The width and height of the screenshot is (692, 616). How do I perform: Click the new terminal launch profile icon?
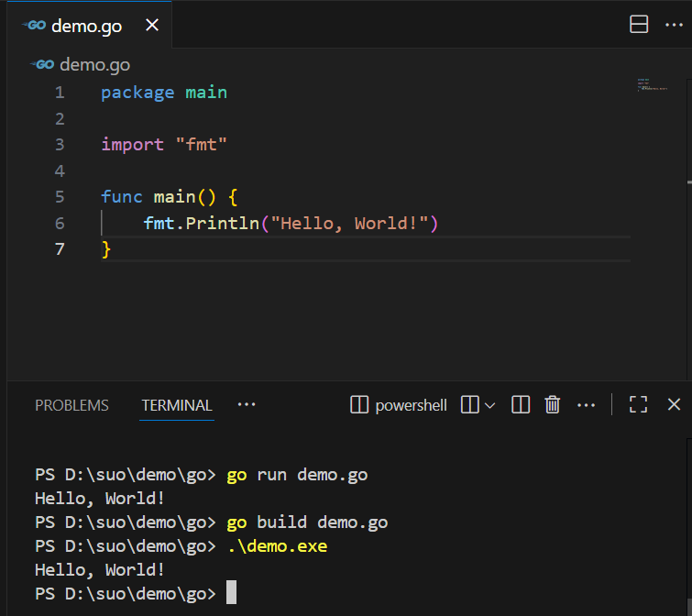(469, 404)
